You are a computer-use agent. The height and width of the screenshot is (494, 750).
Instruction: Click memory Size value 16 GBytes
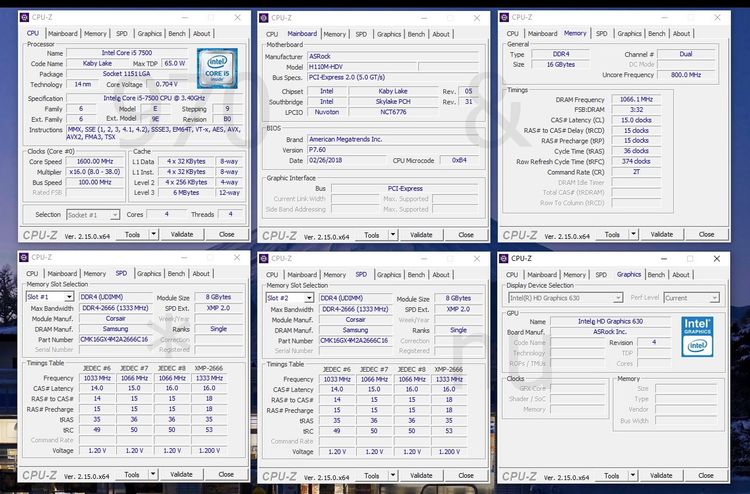(x=561, y=65)
